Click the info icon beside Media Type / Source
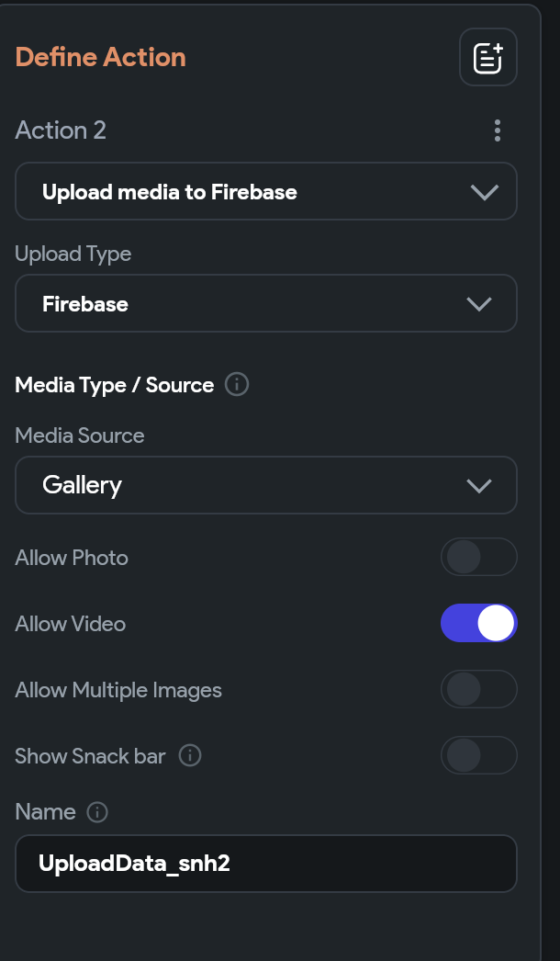The width and height of the screenshot is (560, 961). pyautogui.click(x=236, y=385)
